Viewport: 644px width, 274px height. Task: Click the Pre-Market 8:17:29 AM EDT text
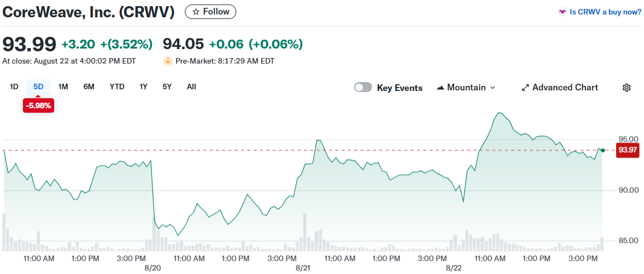[225, 61]
